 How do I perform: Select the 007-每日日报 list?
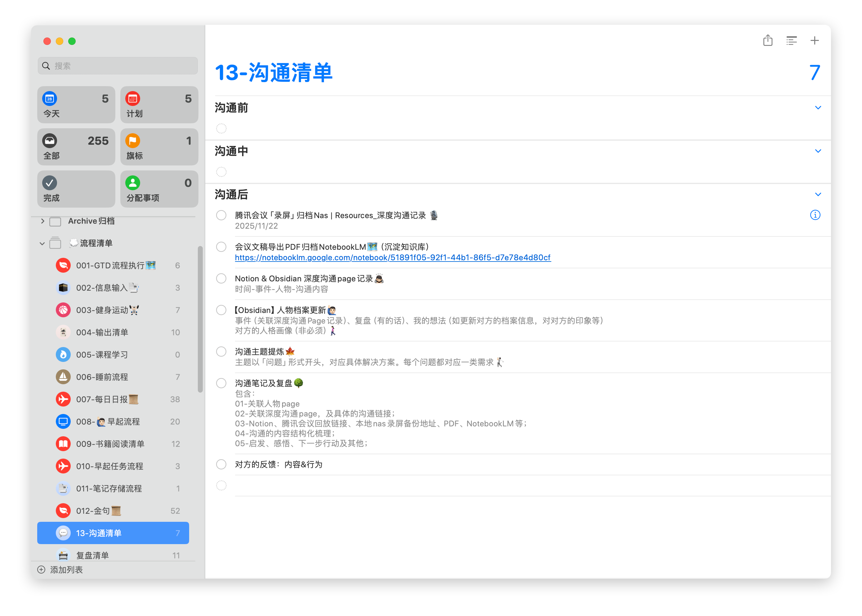(x=103, y=399)
